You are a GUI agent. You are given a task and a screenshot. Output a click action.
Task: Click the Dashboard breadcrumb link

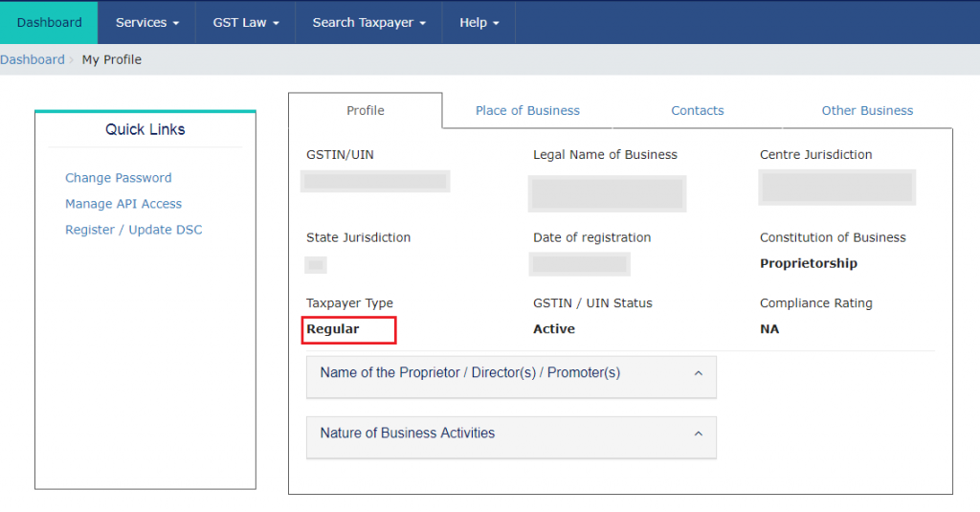click(x=32, y=59)
